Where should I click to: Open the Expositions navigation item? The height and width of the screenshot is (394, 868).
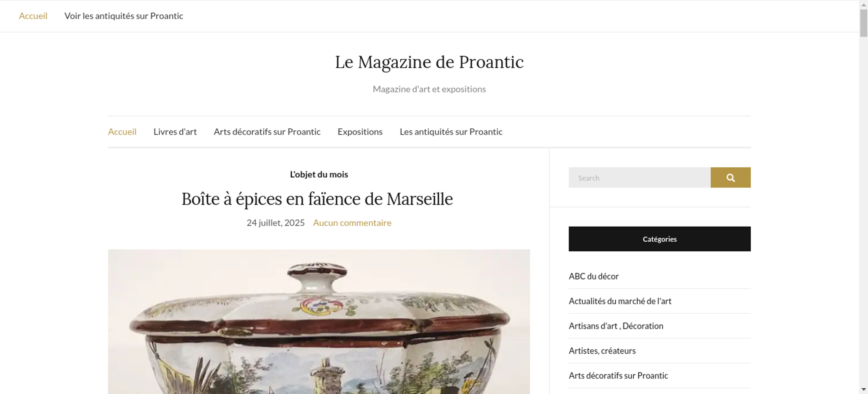(x=360, y=132)
